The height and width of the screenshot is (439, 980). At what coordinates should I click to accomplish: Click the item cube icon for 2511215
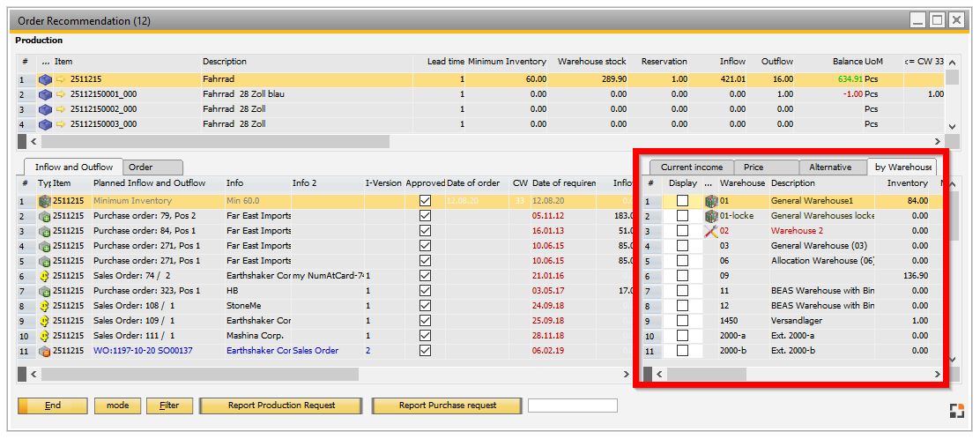45,79
